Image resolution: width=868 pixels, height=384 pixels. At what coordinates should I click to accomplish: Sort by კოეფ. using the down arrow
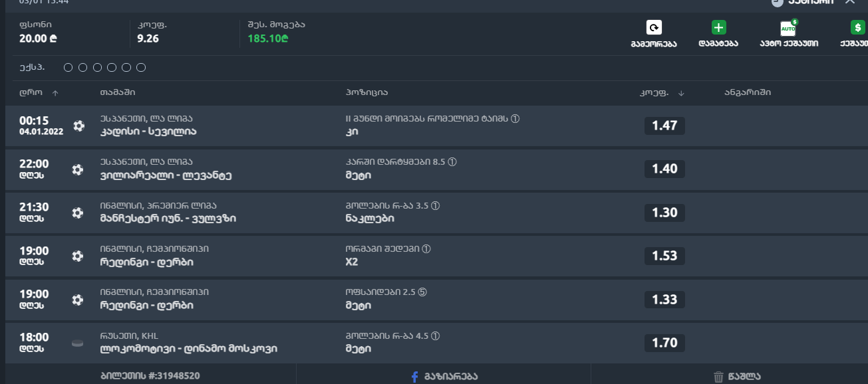click(x=681, y=93)
